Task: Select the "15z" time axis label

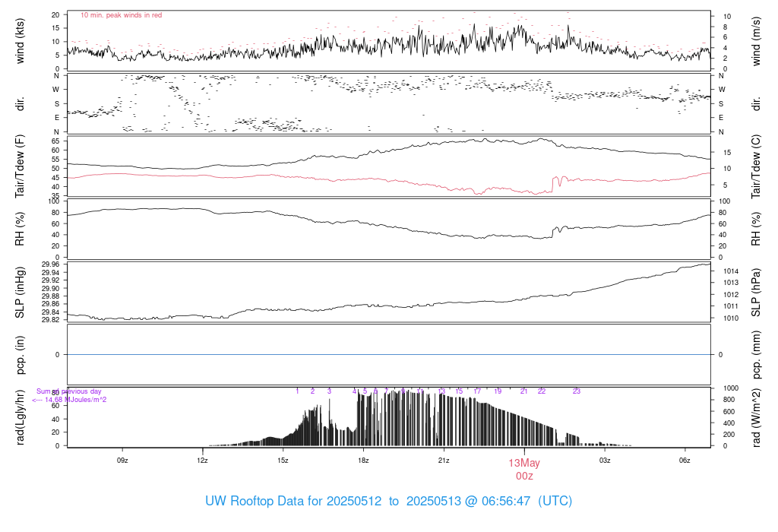Action: [283, 460]
